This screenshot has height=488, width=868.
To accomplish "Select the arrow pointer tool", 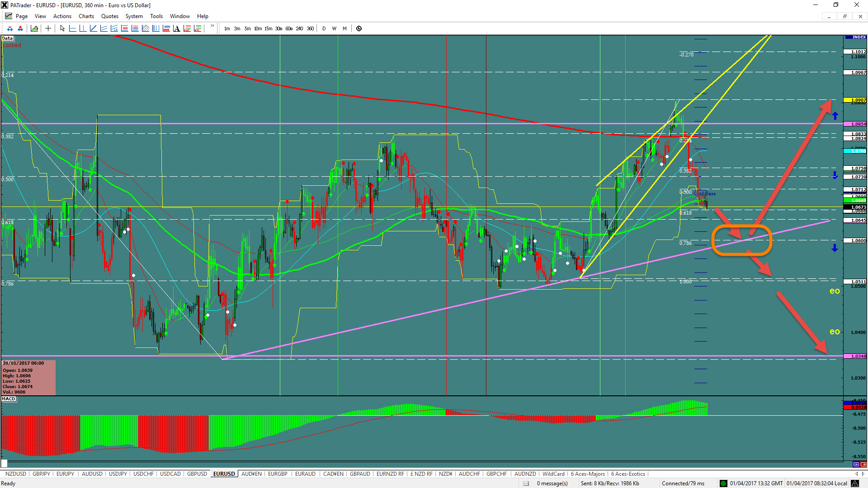I will (62, 28).
